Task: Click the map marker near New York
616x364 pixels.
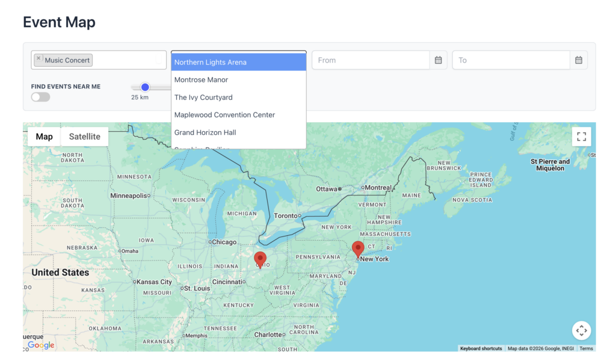Action: coord(358,249)
